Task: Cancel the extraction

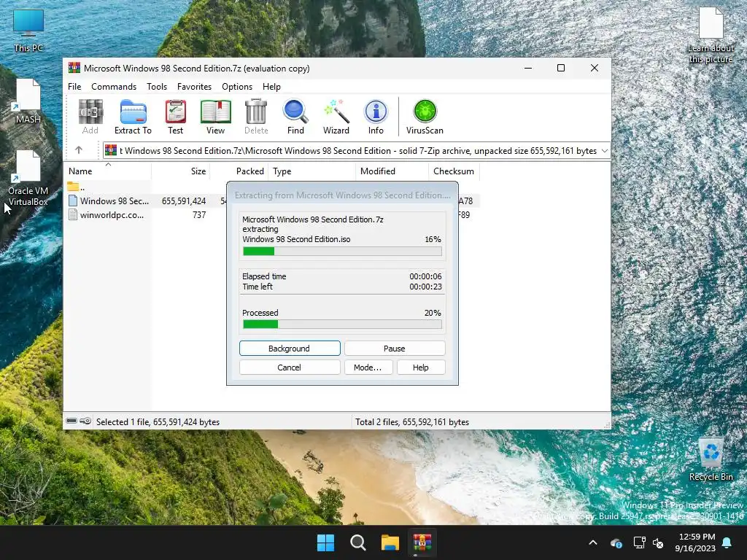Action: 290,367
